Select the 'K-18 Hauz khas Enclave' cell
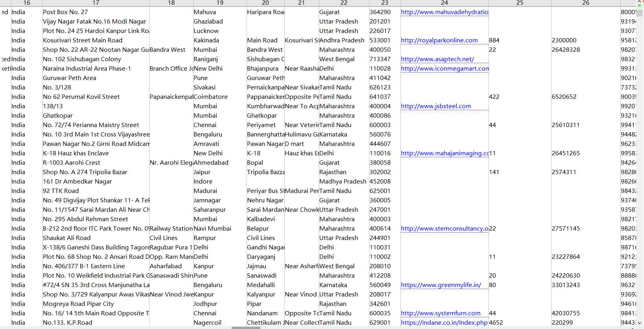644x329 pixels. coord(96,153)
